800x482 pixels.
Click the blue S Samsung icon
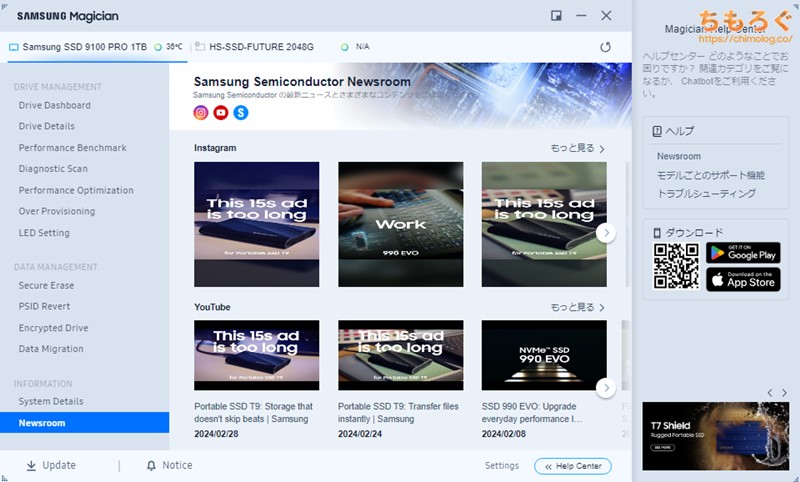[x=241, y=113]
